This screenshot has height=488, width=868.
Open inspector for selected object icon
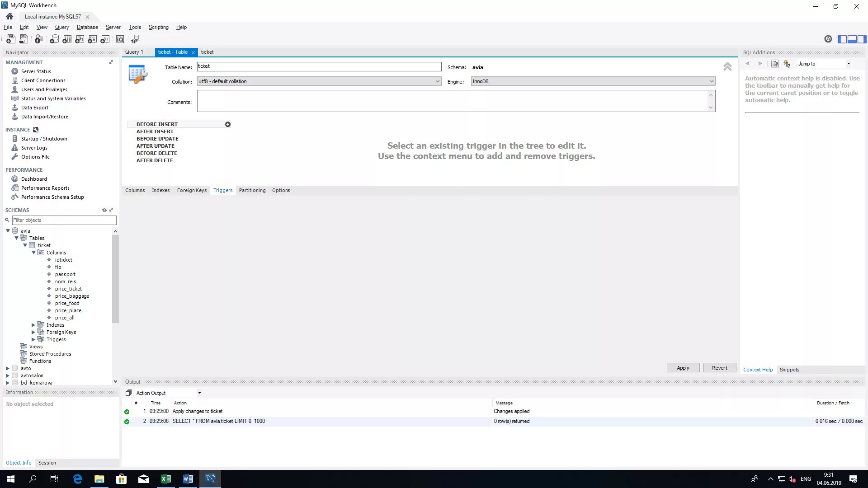(39, 39)
